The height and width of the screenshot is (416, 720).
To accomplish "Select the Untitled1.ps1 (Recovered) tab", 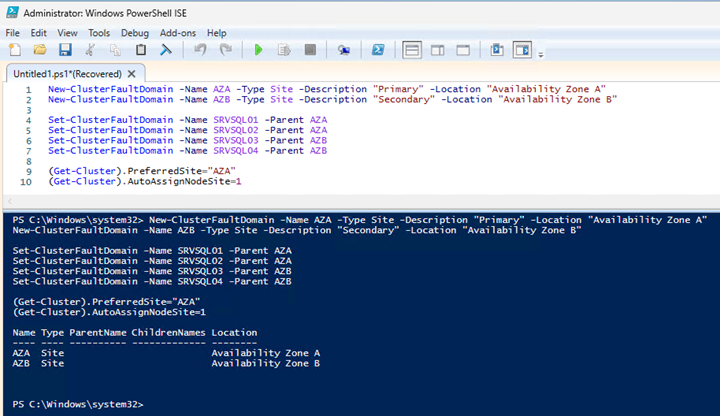I will coord(68,74).
